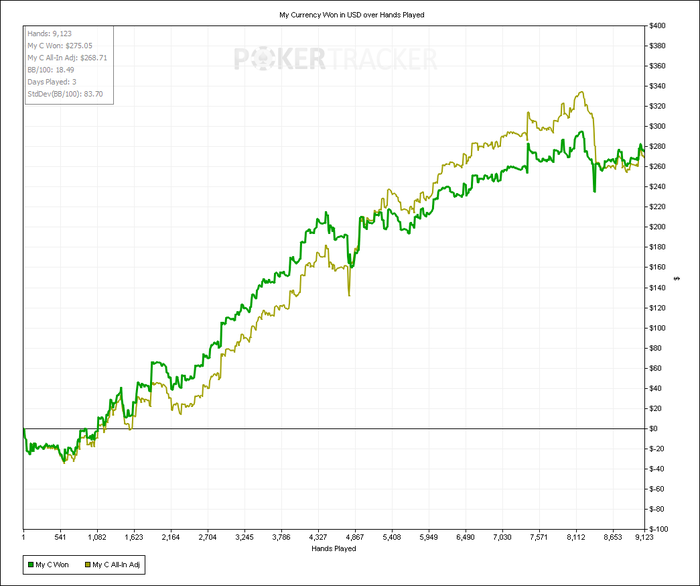The width and height of the screenshot is (700, 586).
Task: Click the 5,949 x-axis tick label
Action: pos(429,537)
